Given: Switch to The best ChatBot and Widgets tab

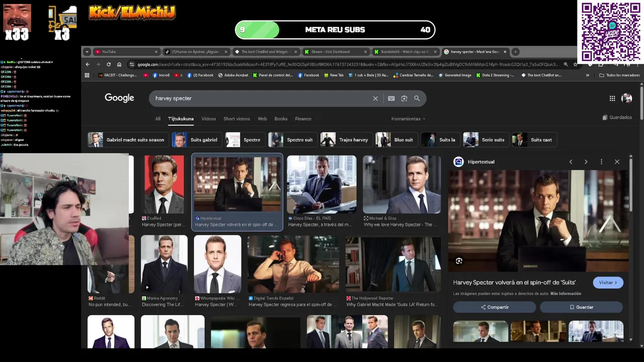Looking at the screenshot, I should pyautogui.click(x=266, y=52).
